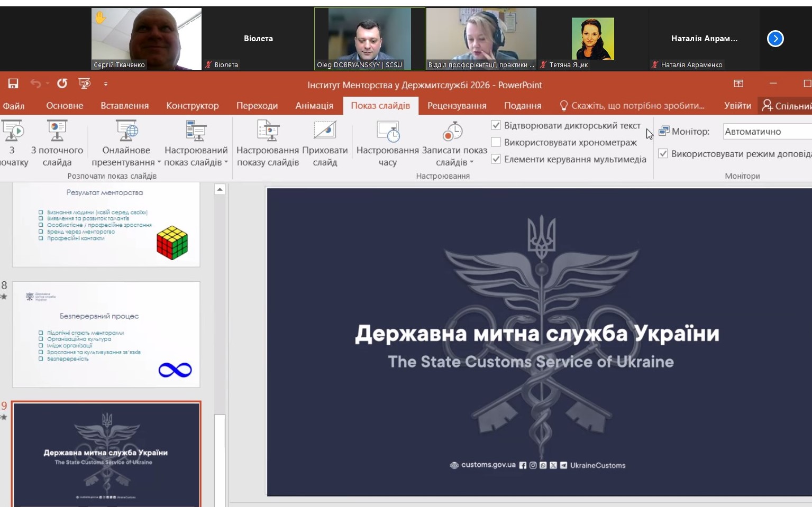812x507 pixels.
Task: Select the slide 8 thumbnail Безперервний процес
Action: [x=106, y=334]
